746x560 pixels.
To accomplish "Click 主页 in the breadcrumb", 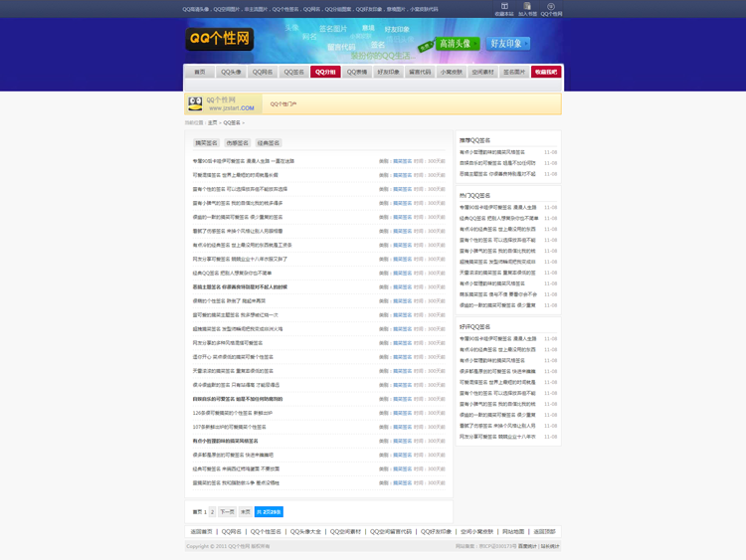I will tap(212, 122).
